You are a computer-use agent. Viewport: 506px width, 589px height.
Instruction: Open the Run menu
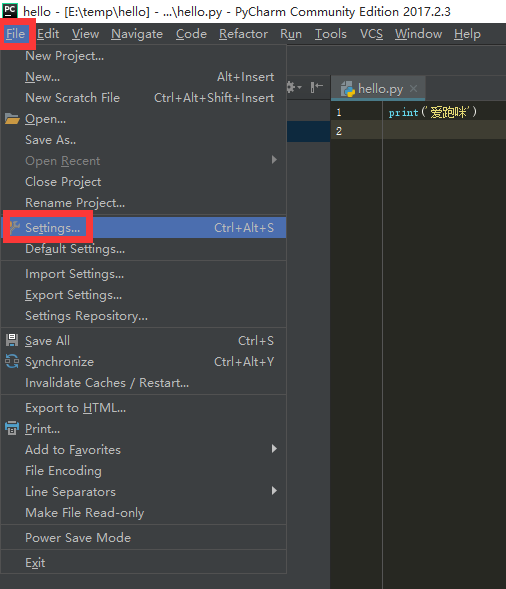291,34
